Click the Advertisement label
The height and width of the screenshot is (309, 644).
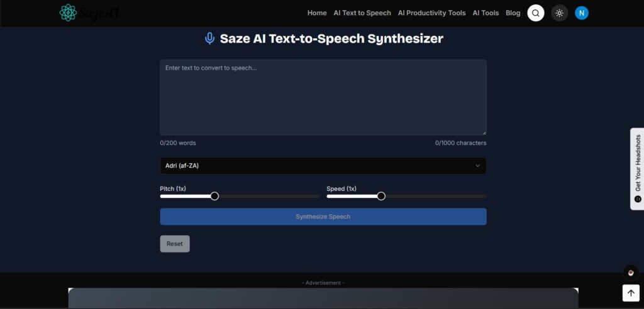[323, 283]
